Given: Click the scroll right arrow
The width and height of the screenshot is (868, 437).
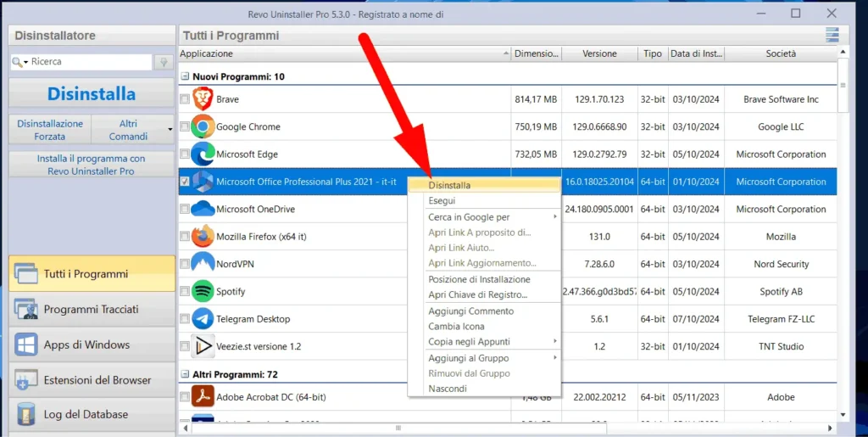Looking at the screenshot, I should pyautogui.click(x=830, y=429).
